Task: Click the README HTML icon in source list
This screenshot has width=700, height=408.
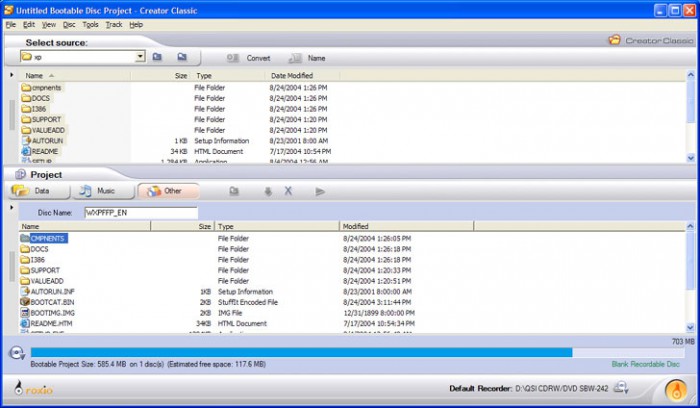Action: [26, 151]
